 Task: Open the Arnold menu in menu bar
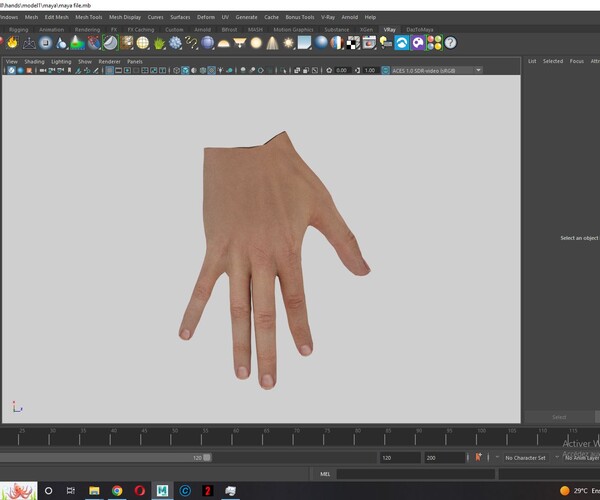[350, 17]
